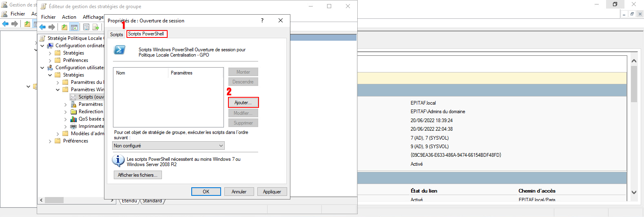
Task: Select the Scripts (ouverture) node icon in the tree
Action: coord(73,97)
